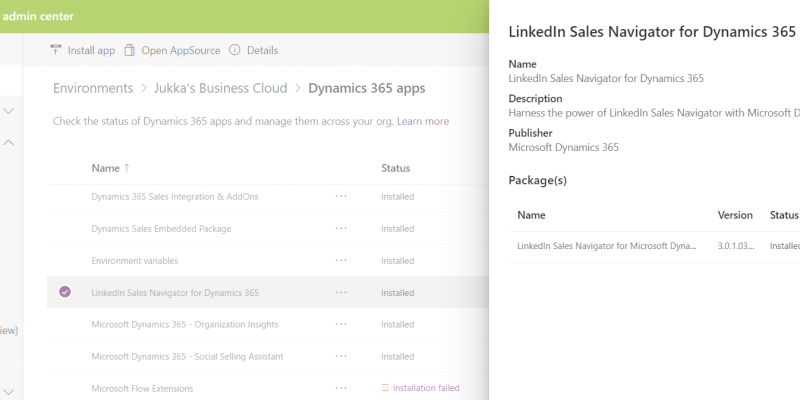Expand the upper collapsed sidebar chevron
The width and height of the screenshot is (800, 400).
[9, 111]
